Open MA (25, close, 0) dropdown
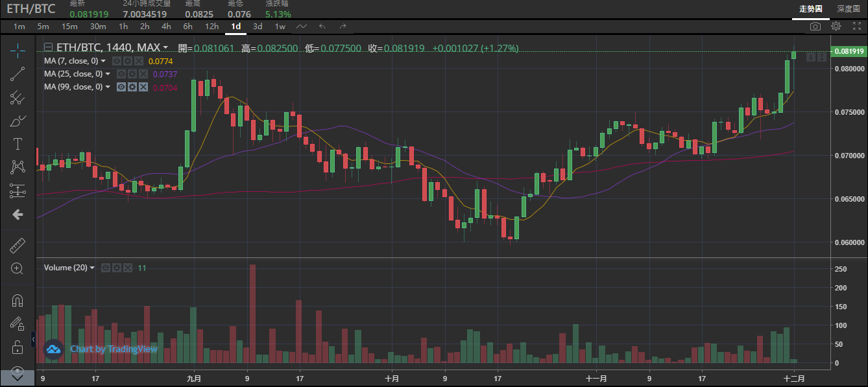Screen dimensions: 868x387 107,74
